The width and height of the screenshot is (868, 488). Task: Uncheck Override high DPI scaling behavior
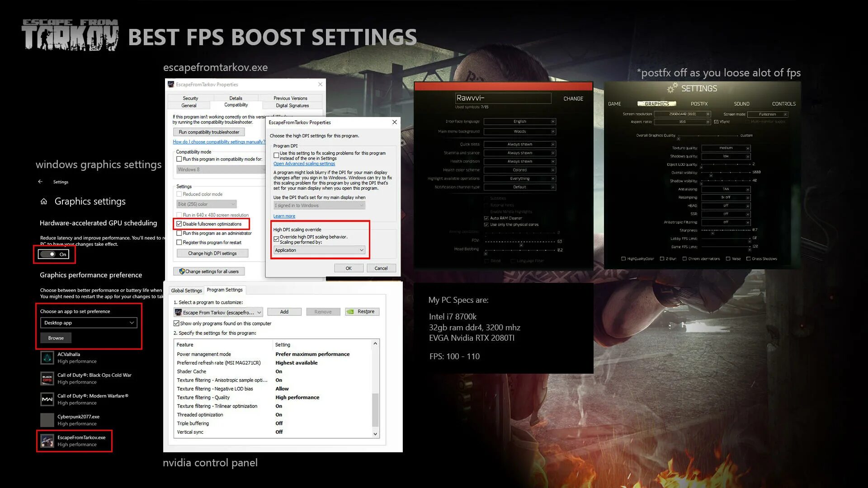276,239
